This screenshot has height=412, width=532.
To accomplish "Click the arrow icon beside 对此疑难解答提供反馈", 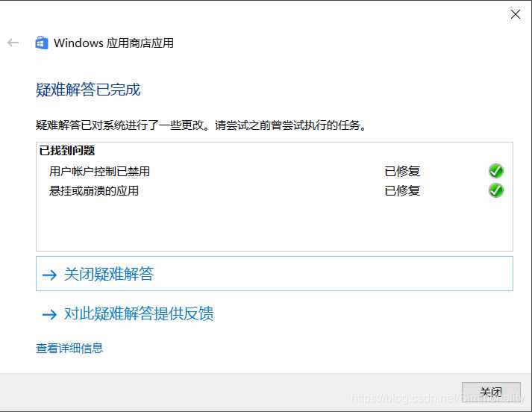I will (x=50, y=314).
